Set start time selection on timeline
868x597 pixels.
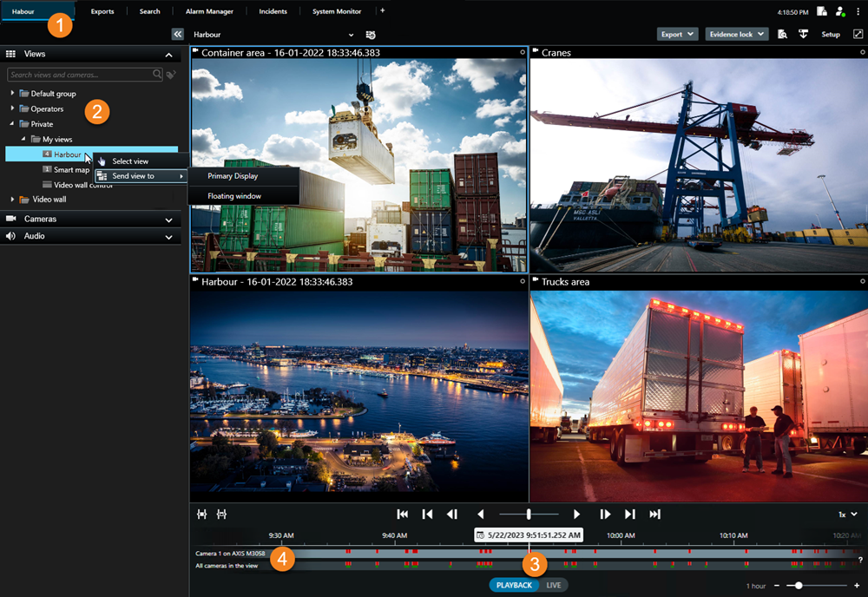[x=202, y=514]
